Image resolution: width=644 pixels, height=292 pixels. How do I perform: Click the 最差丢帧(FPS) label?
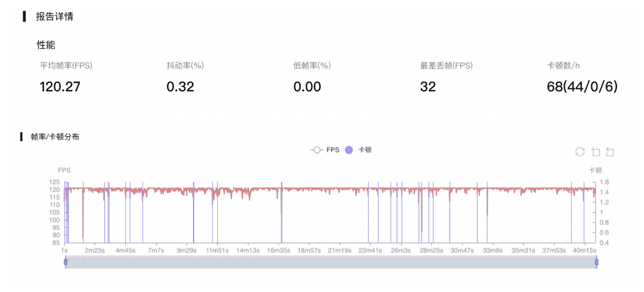click(447, 66)
